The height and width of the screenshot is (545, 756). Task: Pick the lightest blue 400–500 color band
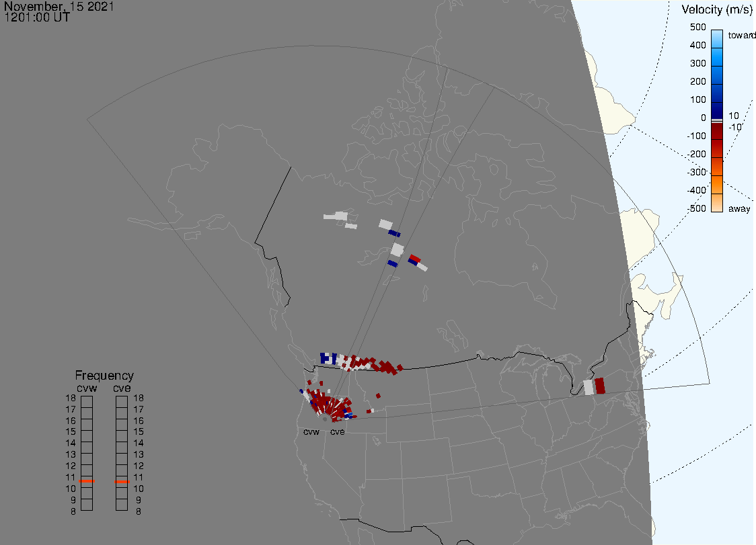(717, 38)
